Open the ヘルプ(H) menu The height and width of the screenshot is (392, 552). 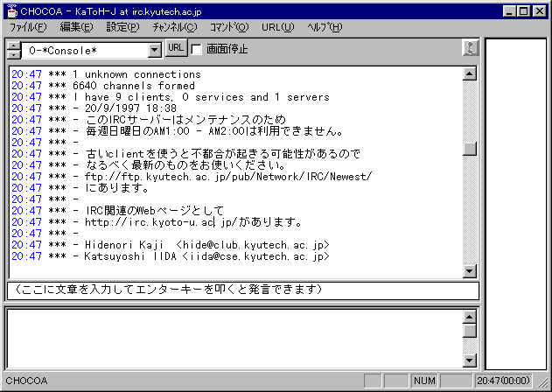[325, 27]
